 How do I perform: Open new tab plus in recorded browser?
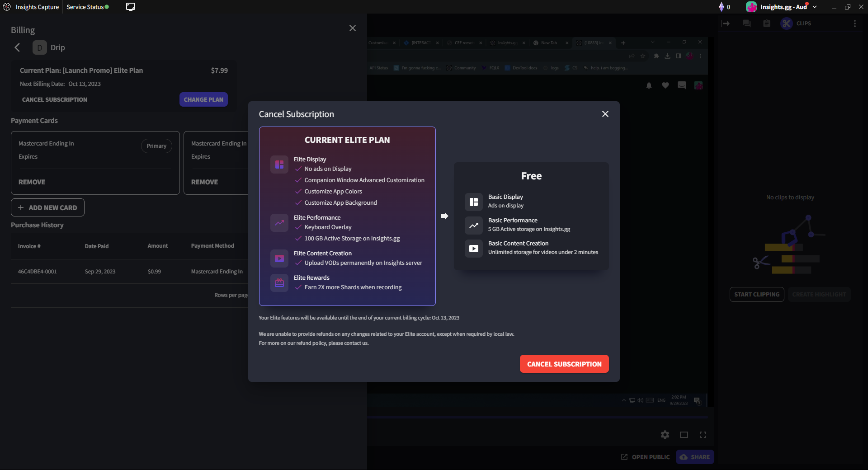623,43
